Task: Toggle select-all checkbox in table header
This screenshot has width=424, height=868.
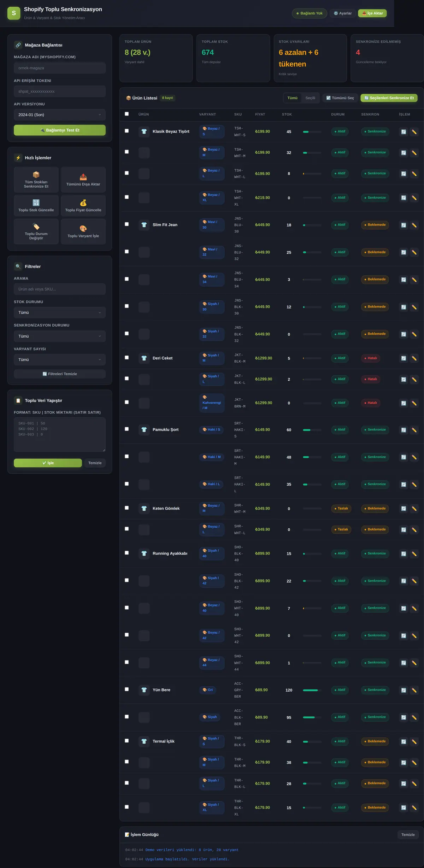Action: click(126, 114)
